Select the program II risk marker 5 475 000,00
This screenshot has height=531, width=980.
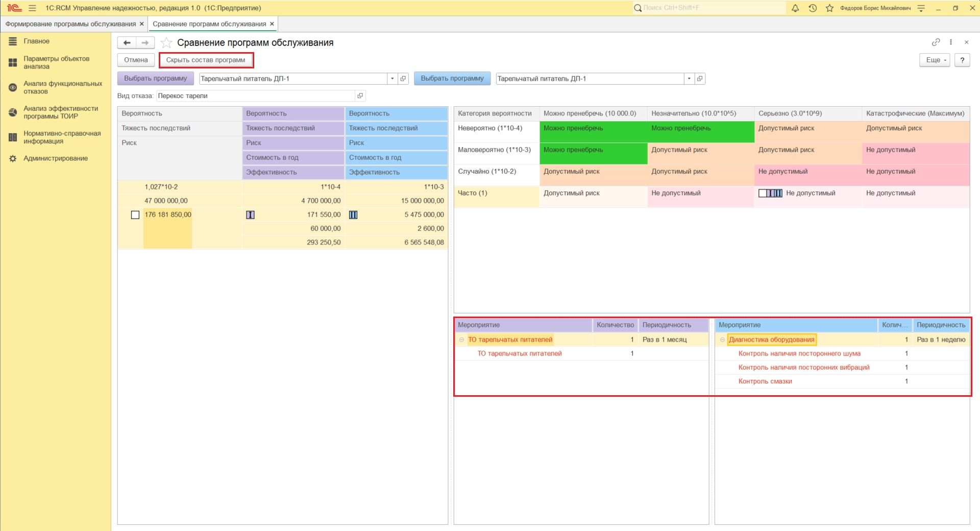coord(353,215)
